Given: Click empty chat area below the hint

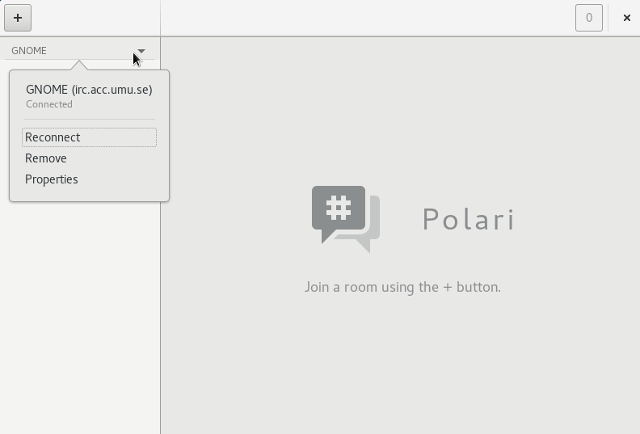Looking at the screenshot, I should 400,363.
